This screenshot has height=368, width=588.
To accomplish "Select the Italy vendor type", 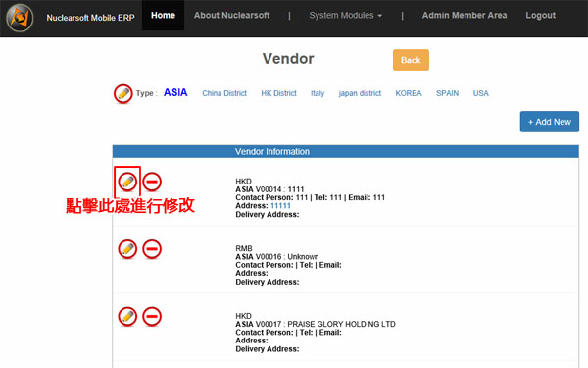I will pos(318,93).
